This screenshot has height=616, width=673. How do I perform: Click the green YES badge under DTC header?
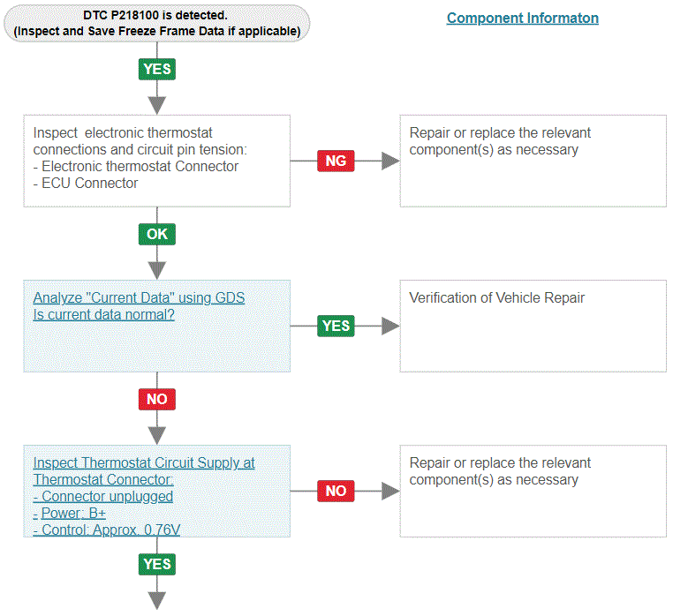(157, 69)
